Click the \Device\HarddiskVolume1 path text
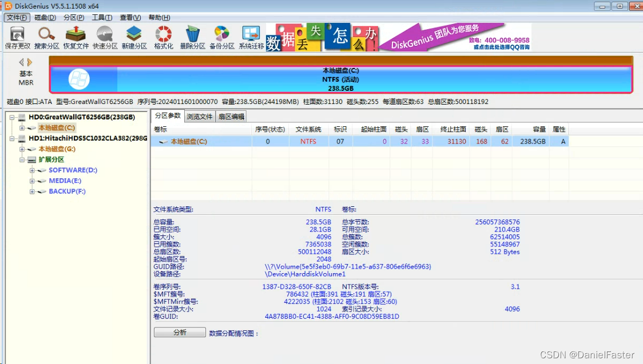Image resolution: width=643 pixels, height=364 pixels. coord(305,274)
